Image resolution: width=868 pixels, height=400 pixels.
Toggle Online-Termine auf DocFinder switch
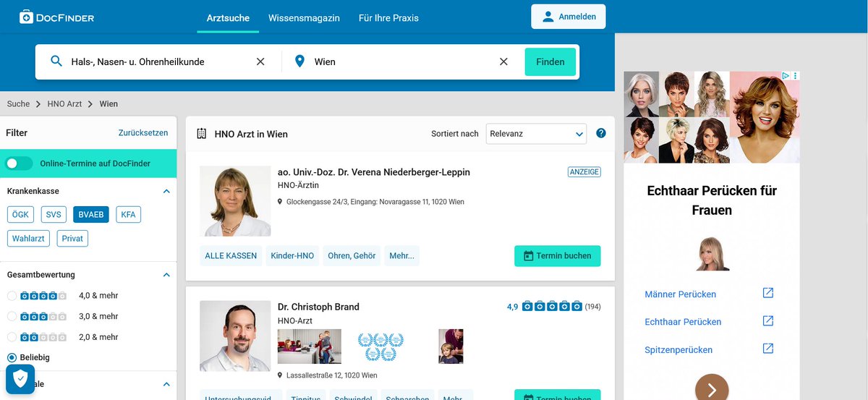click(19, 163)
